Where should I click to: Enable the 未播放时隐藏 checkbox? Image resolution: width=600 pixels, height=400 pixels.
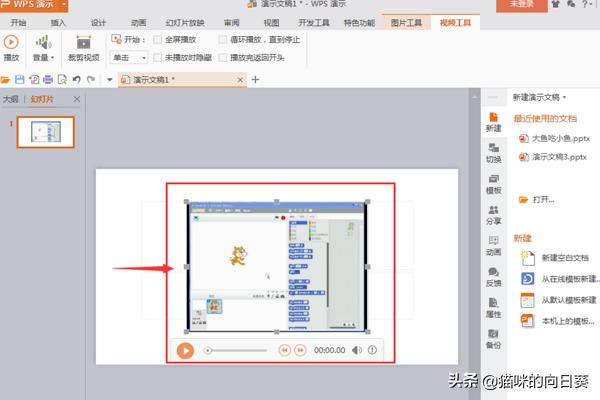(157, 57)
